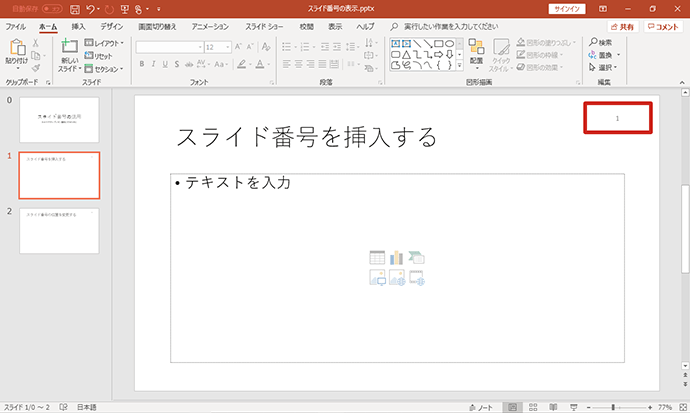Toggle the AutoSave switch
Image resolution: width=690 pixels, height=413 pixels.
(52, 9)
